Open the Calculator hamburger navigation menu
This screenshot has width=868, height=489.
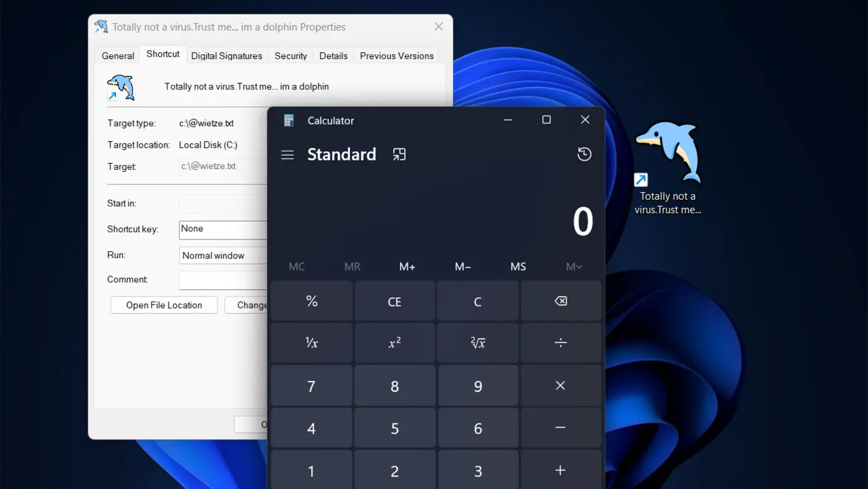pos(287,155)
